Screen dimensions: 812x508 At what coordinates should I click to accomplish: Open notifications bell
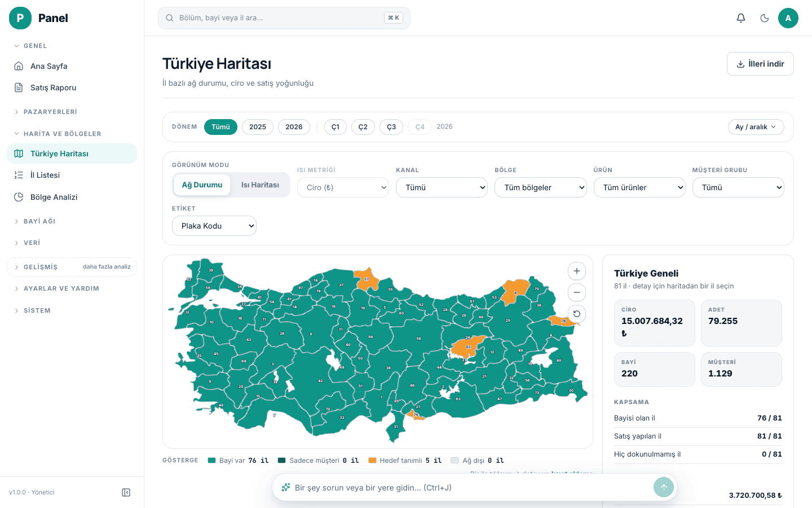click(x=741, y=18)
